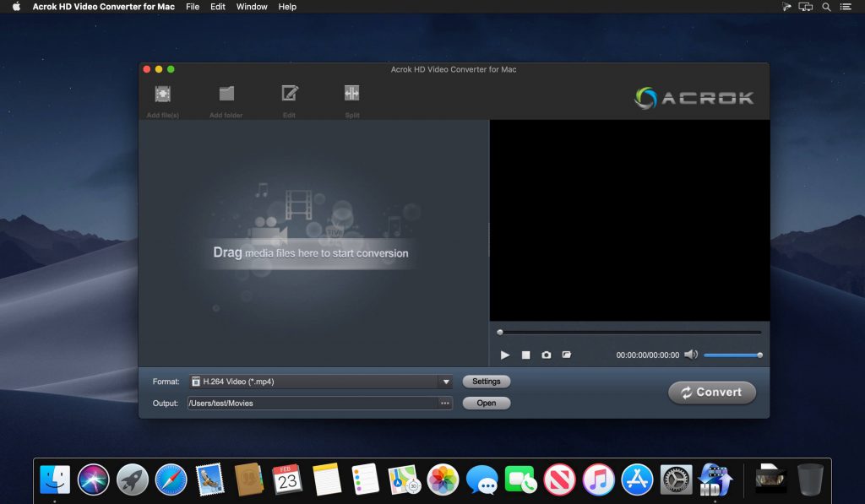The height and width of the screenshot is (504, 865).
Task: Mute audio using the speaker icon
Action: pos(691,355)
